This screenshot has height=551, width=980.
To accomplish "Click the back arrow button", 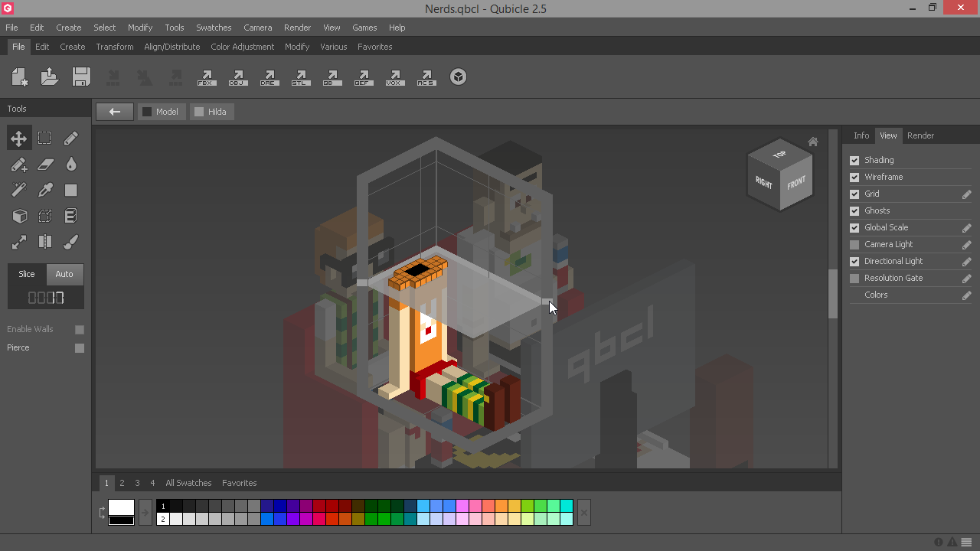I will click(115, 112).
